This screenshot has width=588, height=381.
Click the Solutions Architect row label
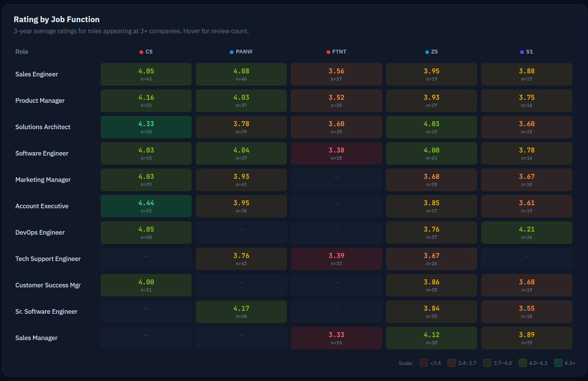coord(43,127)
